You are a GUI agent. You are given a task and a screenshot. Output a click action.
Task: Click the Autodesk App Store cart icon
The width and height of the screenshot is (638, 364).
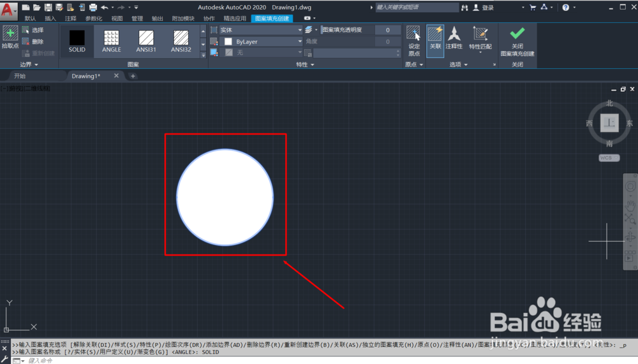coord(533,7)
